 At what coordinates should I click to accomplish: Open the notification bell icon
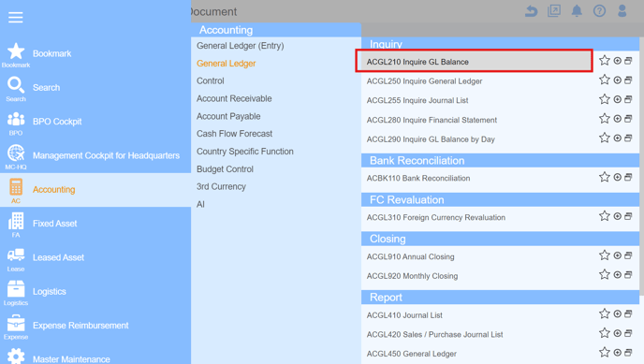pyautogui.click(x=577, y=11)
